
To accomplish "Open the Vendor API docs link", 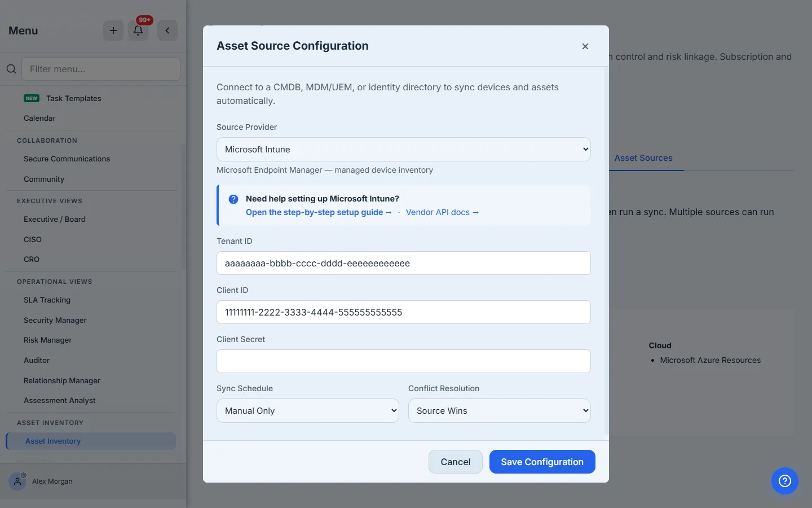I will [443, 212].
